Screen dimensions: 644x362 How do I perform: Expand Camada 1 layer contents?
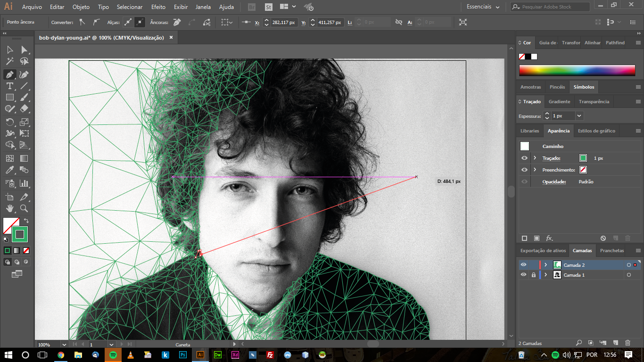coord(545,275)
